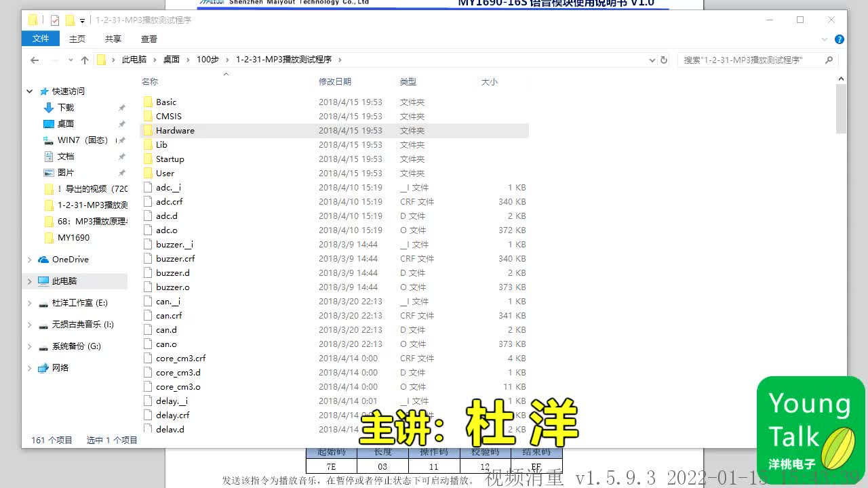
Task: Sort by the 名称 column header
Action: tap(150, 81)
